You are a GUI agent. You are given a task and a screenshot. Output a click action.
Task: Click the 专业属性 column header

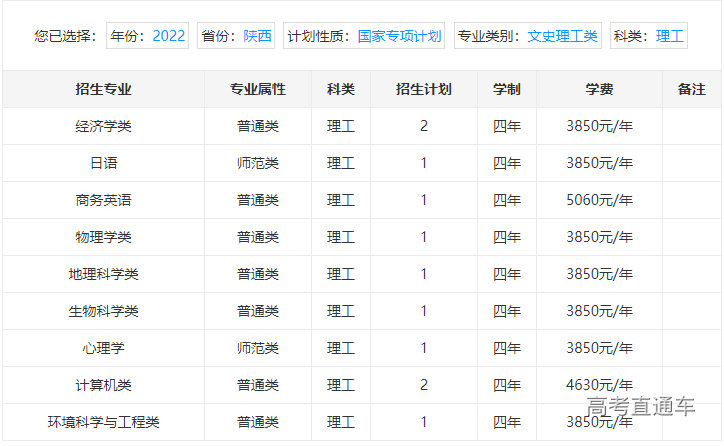[x=257, y=89]
